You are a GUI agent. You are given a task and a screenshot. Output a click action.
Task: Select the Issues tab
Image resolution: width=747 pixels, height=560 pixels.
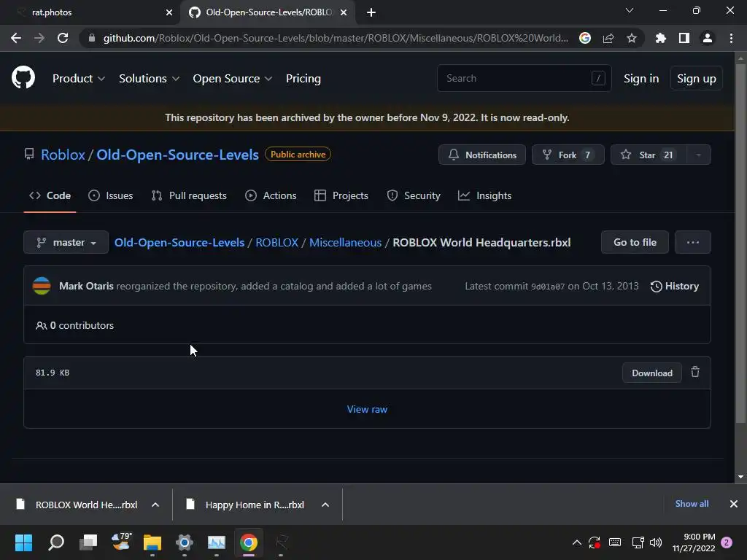pos(111,195)
